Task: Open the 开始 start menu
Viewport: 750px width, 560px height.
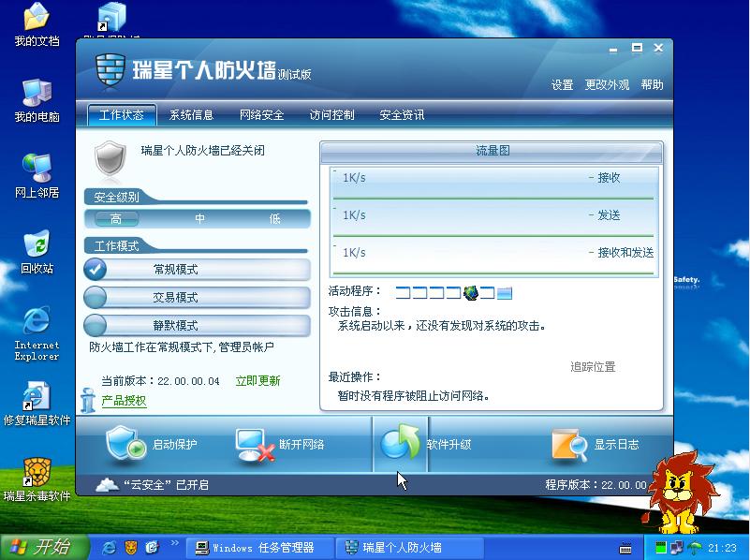Action: tap(44, 547)
